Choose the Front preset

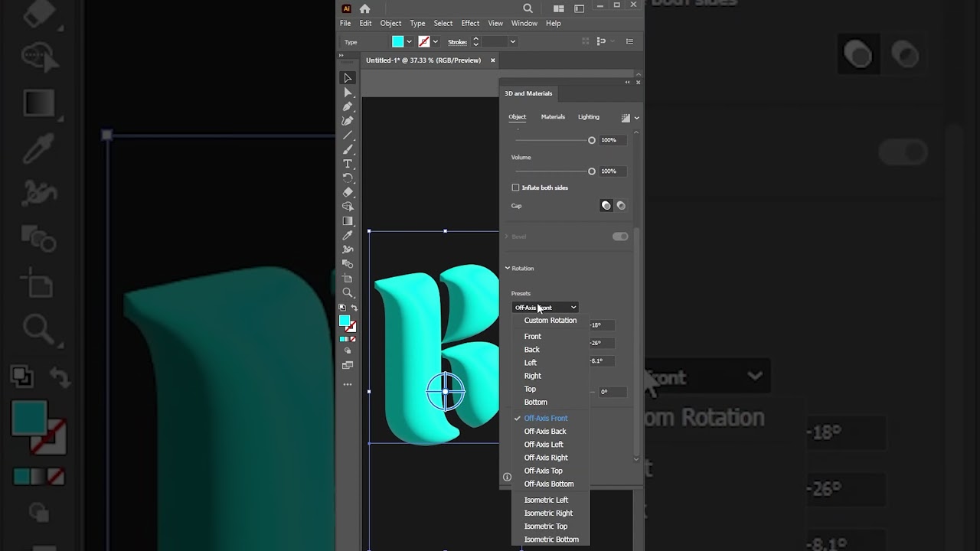pos(533,337)
